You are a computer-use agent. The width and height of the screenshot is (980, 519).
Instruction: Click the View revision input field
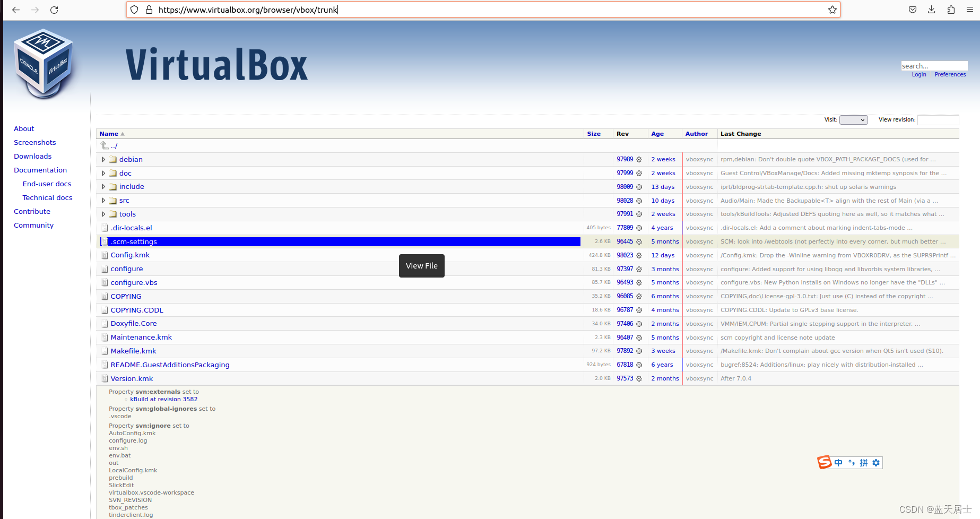coord(938,120)
